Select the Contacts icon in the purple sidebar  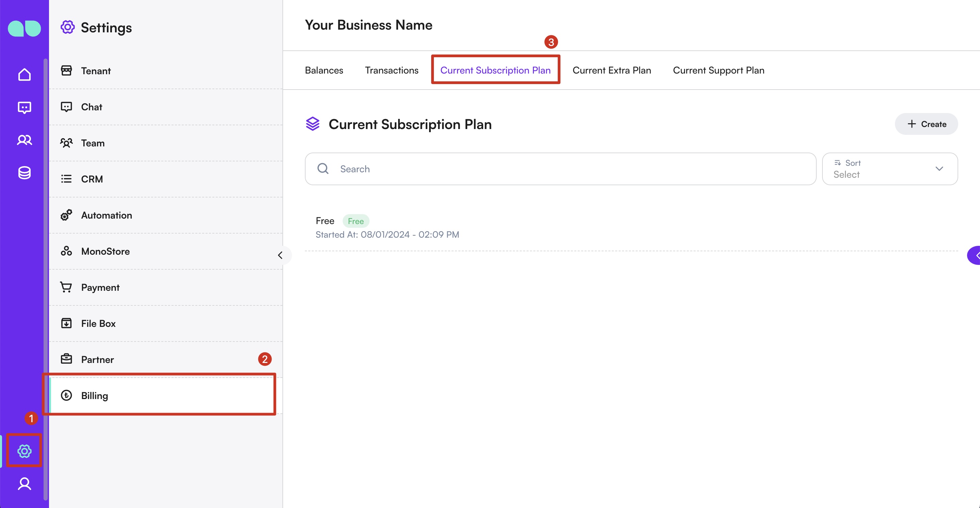[24, 140]
